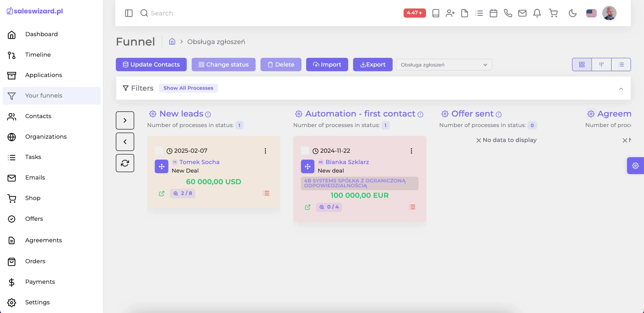Select Your funnels in sidebar
The image size is (644, 313).
pyautogui.click(x=51, y=96)
